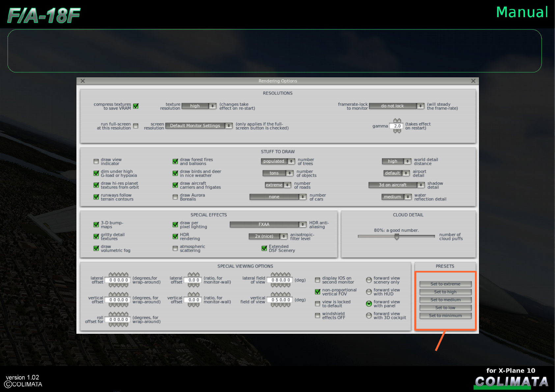
Task: Toggle draw hi-res planet textures from orbit
Action: point(96,185)
